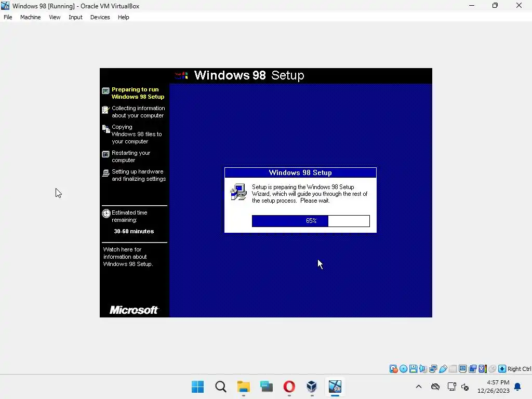Open taskbar Search
Image resolution: width=532 pixels, height=399 pixels.
(x=220, y=387)
